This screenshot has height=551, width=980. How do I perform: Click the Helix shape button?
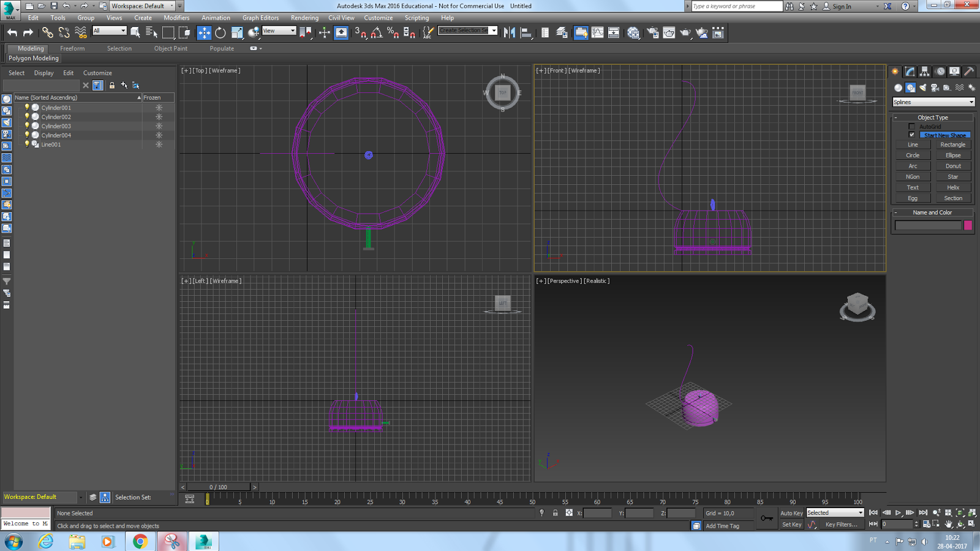click(x=953, y=187)
